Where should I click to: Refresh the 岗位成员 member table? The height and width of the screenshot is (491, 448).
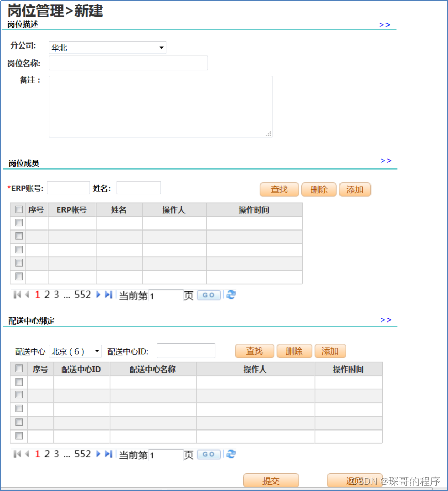pyautogui.click(x=231, y=295)
